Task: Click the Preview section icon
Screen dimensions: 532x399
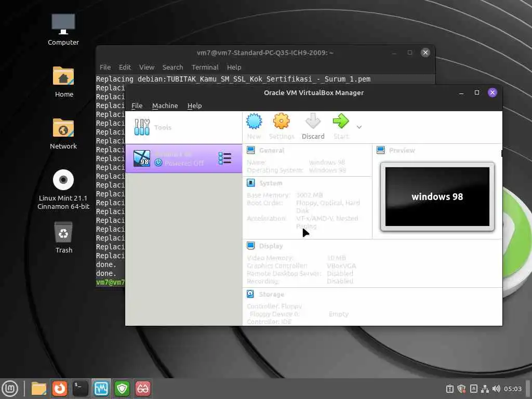Action: pyautogui.click(x=381, y=150)
